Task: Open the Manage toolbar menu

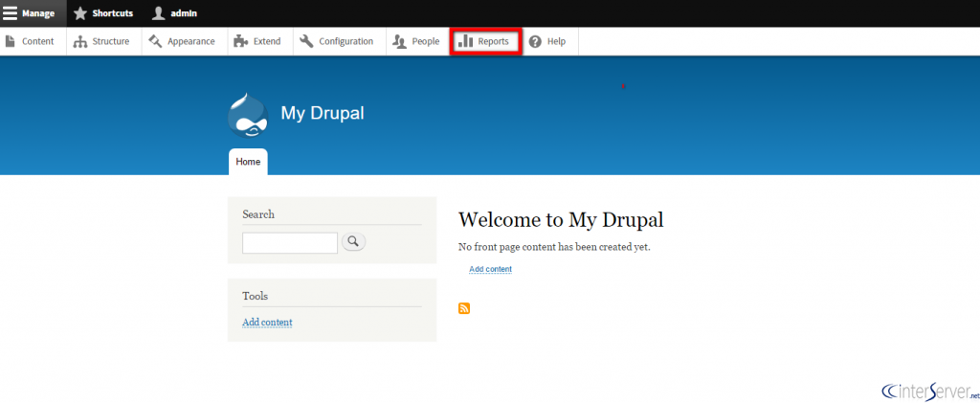Action: [x=33, y=13]
